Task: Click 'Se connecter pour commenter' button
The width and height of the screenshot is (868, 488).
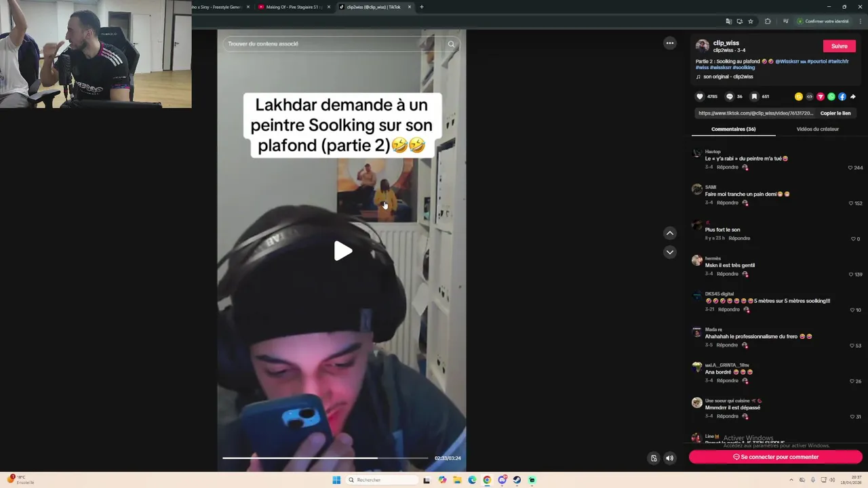Action: point(776,457)
